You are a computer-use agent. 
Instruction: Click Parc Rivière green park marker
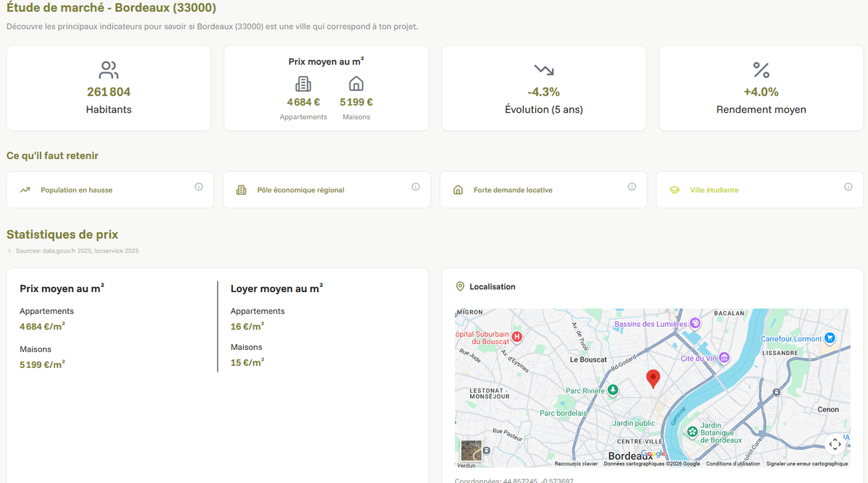[x=613, y=390]
